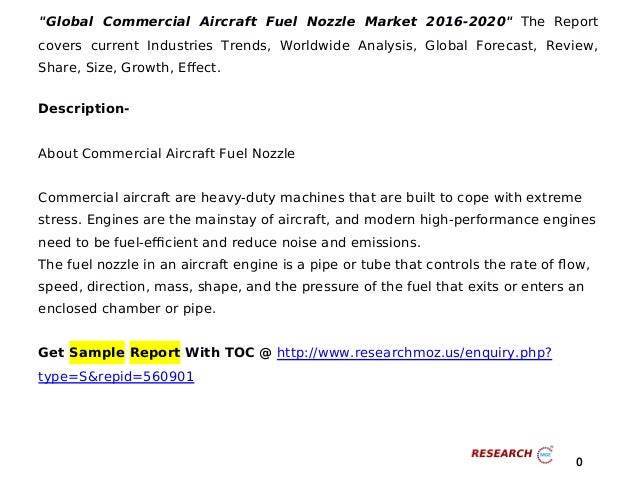Screen dimensions: 638x480
Task: Click the line starting The fuel nozzle
Action: coord(313,264)
